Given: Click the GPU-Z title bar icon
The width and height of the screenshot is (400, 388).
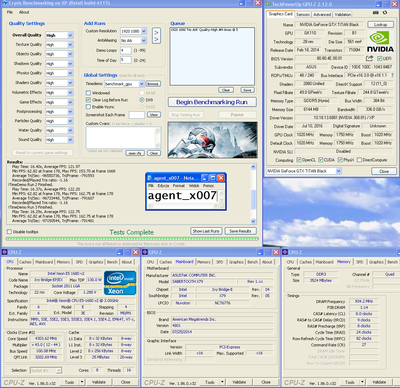Looking at the screenshot, I should click(x=268, y=4).
